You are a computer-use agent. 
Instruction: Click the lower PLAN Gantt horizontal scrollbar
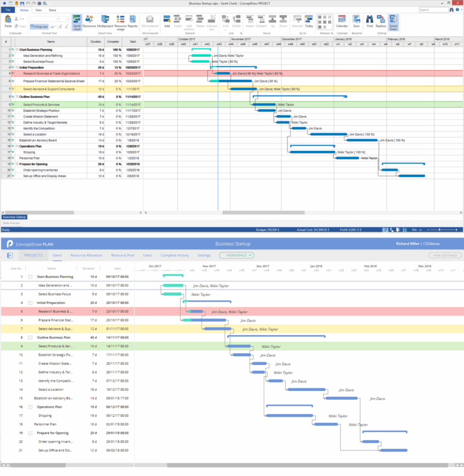[308, 465]
